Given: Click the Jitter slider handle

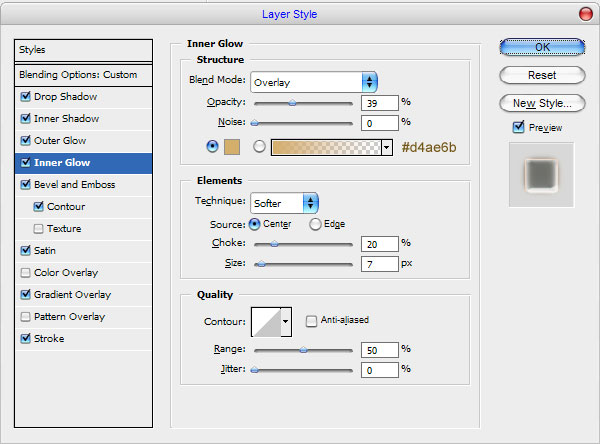Looking at the screenshot, I should [254, 370].
